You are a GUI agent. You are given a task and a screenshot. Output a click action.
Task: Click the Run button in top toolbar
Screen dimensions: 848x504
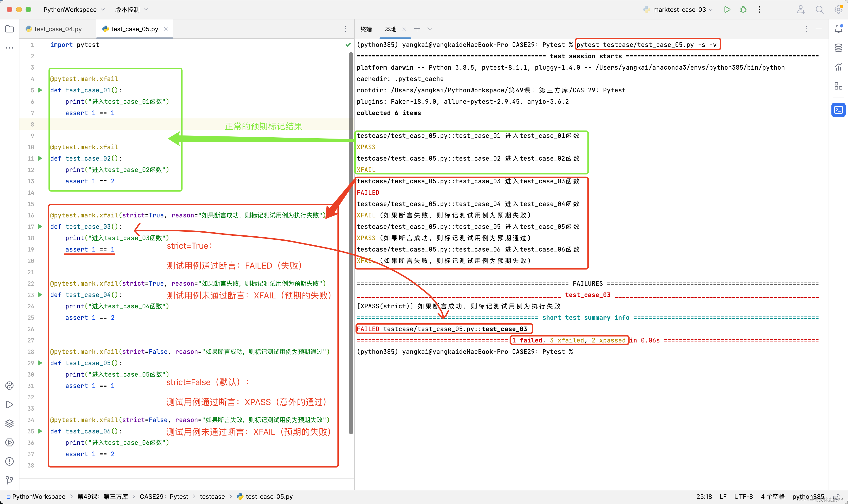coord(727,9)
